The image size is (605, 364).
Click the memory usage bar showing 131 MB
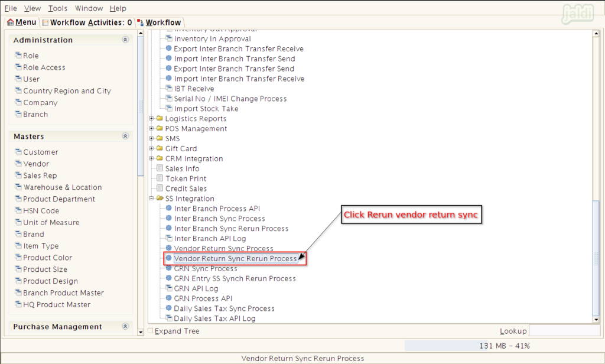coord(503,346)
